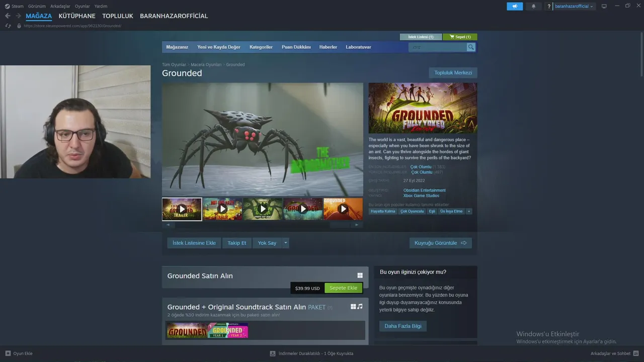Select the Eşli tag
The image size is (644, 362).
(432, 212)
